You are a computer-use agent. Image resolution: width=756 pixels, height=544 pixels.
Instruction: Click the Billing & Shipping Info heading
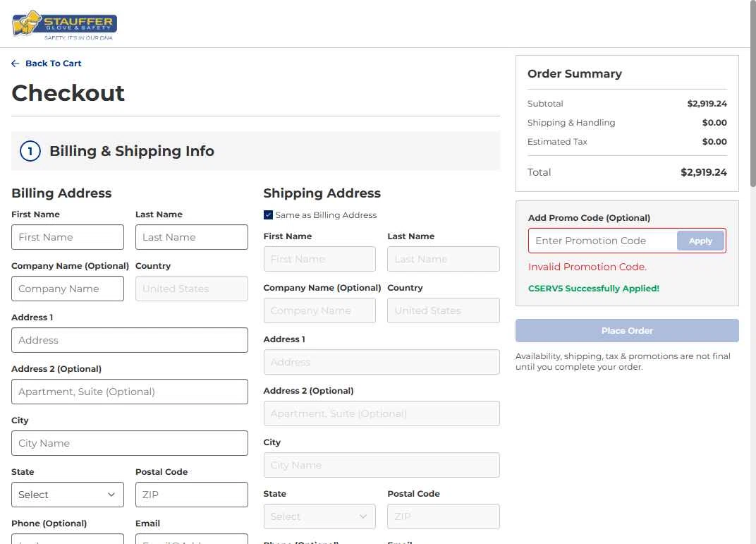tap(132, 151)
